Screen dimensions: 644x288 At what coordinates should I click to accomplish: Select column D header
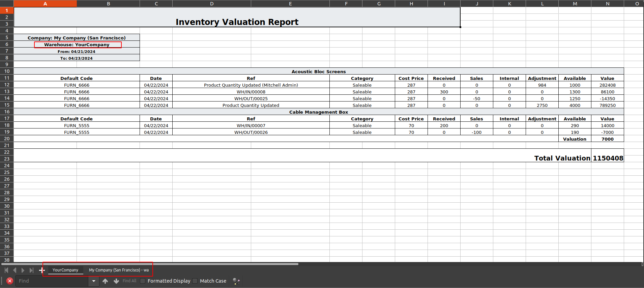212,4
